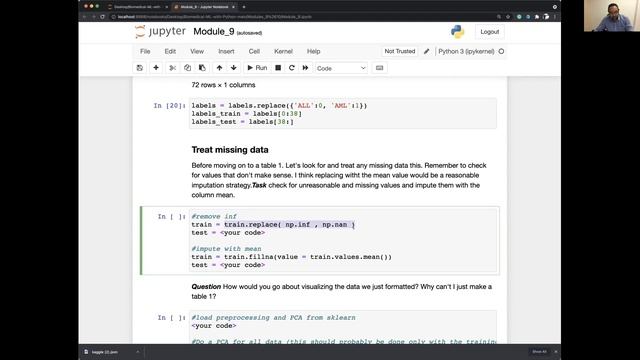The height and width of the screenshot is (360, 640).
Task: Switch to the first browser tab
Action: (137, 7)
